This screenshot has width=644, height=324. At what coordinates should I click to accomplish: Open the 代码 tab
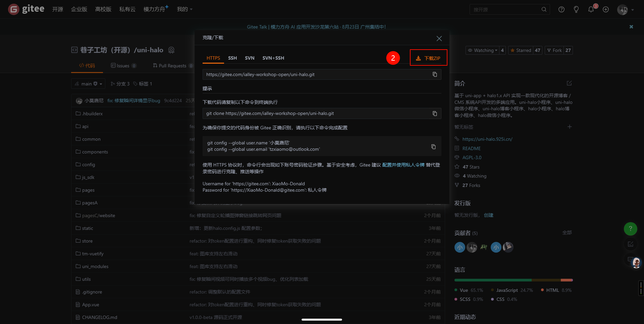tap(87, 66)
